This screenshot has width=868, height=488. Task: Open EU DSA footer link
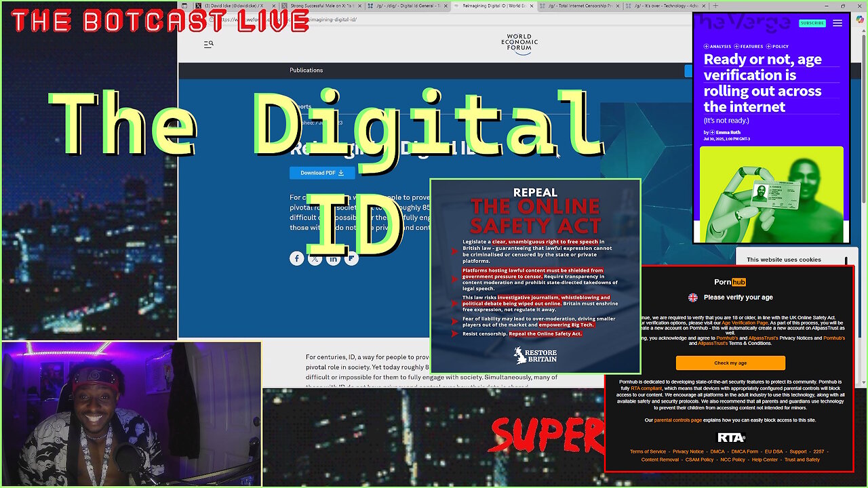coord(774,451)
